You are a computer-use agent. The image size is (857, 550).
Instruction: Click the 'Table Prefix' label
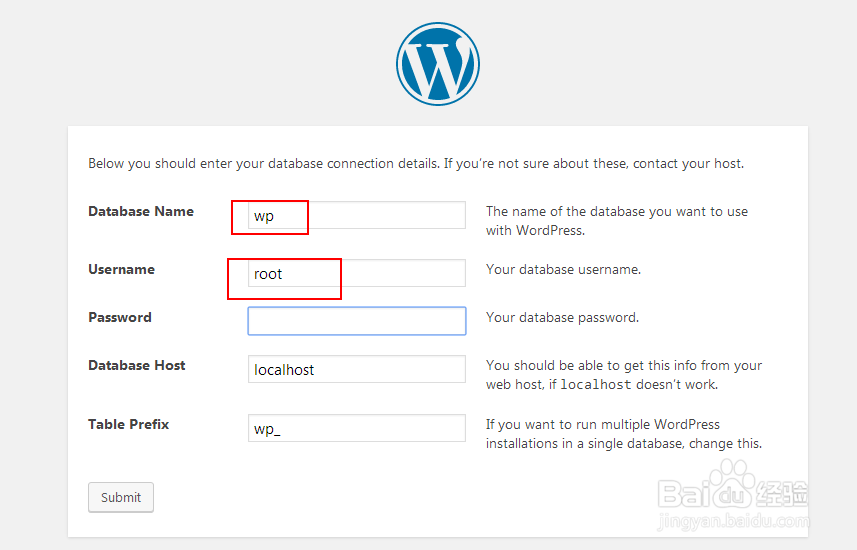[128, 425]
